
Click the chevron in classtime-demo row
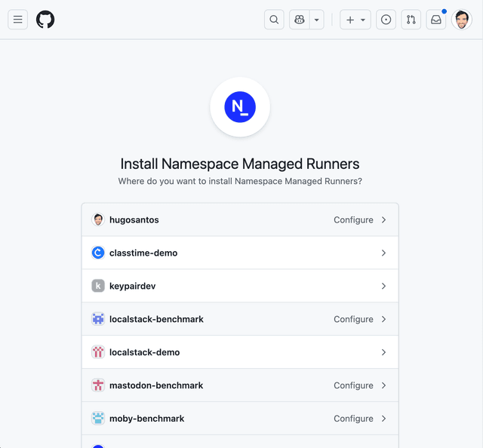coord(383,253)
